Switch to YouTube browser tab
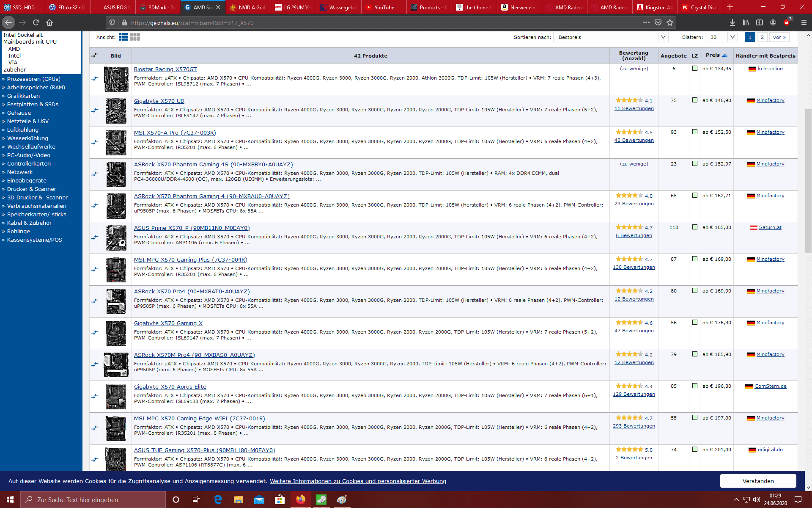Image resolution: width=812 pixels, height=508 pixels. pos(384,7)
